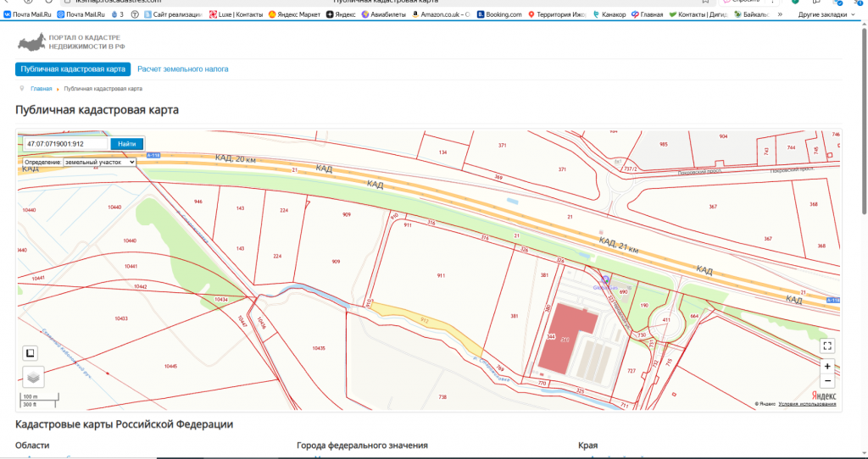Open the Яндекс logo on the map
This screenshot has width=868, height=459.
824,396
